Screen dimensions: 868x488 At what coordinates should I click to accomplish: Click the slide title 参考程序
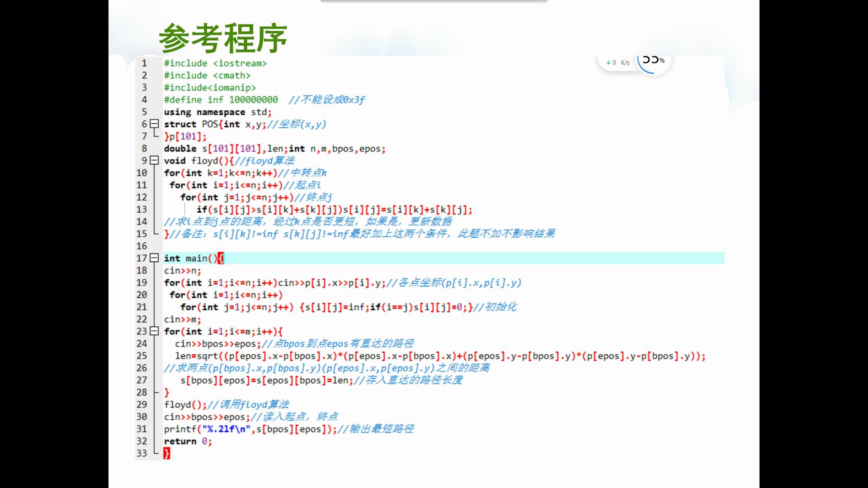click(x=223, y=38)
